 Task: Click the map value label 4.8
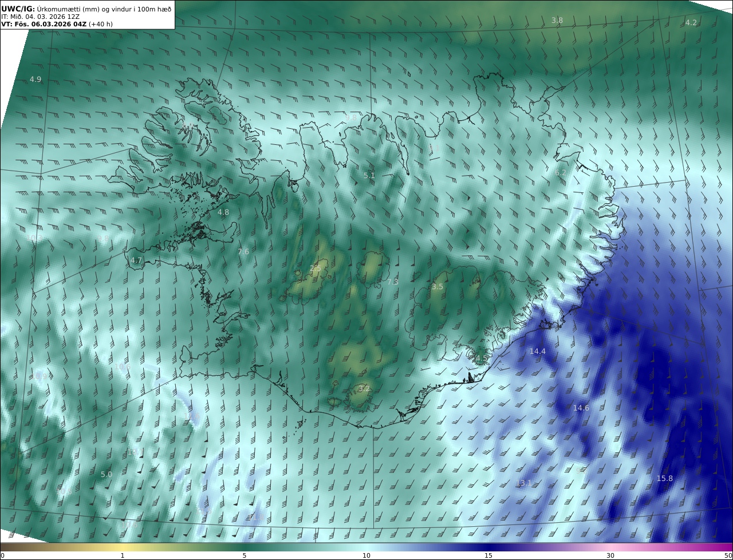223,212
